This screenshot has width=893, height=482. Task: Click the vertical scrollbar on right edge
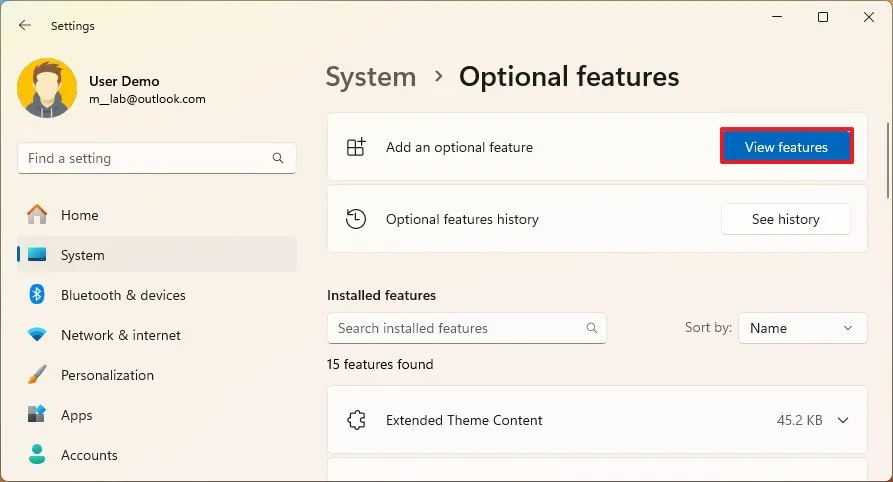888,160
